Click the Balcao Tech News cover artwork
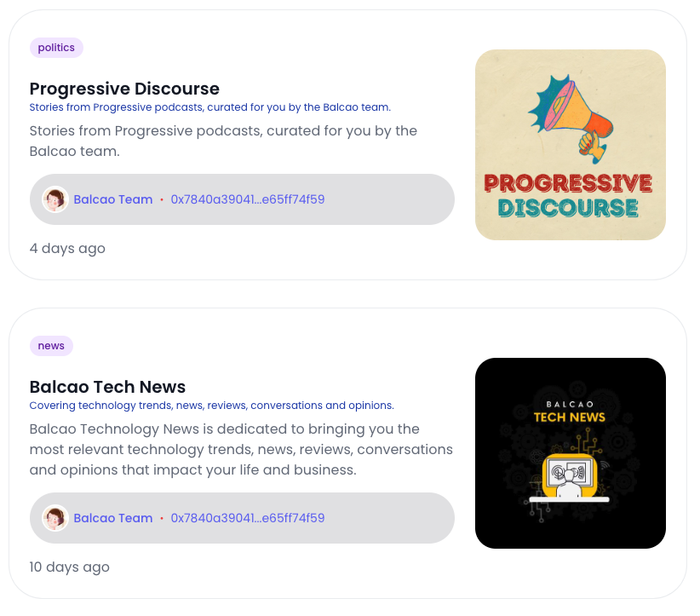700x616 pixels. click(x=570, y=453)
